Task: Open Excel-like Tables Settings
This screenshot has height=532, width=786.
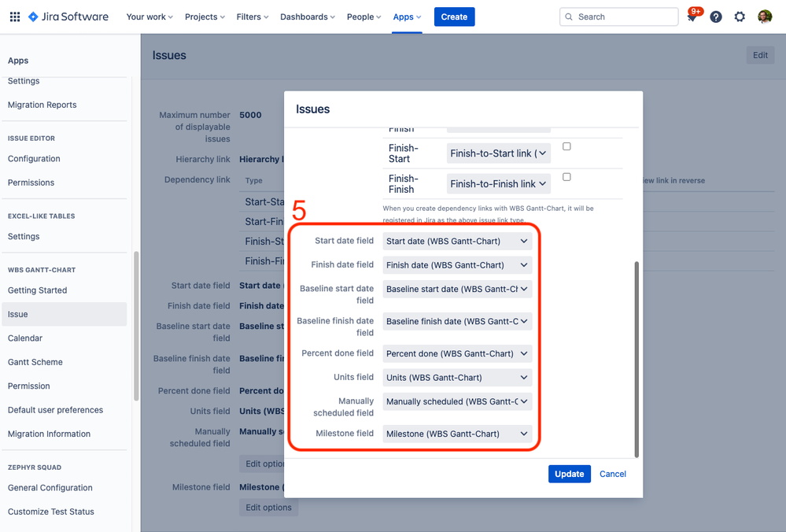Action: pyautogui.click(x=24, y=236)
